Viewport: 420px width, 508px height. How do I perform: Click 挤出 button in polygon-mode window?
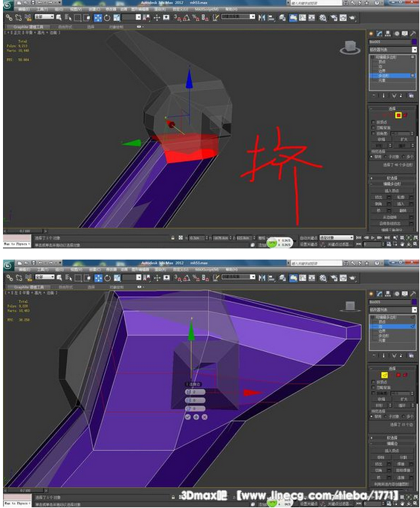pyautogui.click(x=378, y=197)
